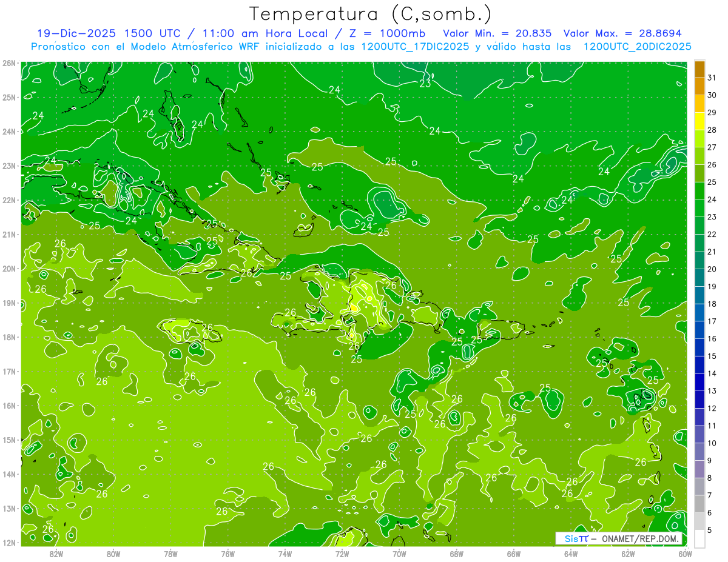Click the '21N' latitude axis label
This screenshot has width=728, height=562.
pos(9,235)
